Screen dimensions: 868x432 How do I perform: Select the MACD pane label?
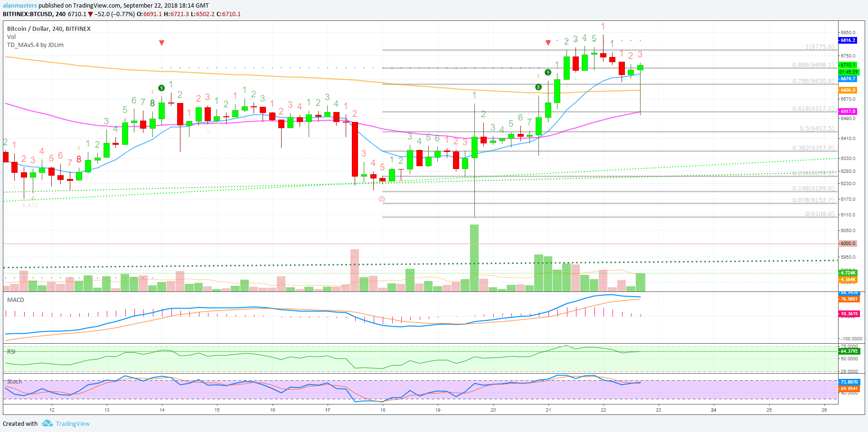(16, 300)
